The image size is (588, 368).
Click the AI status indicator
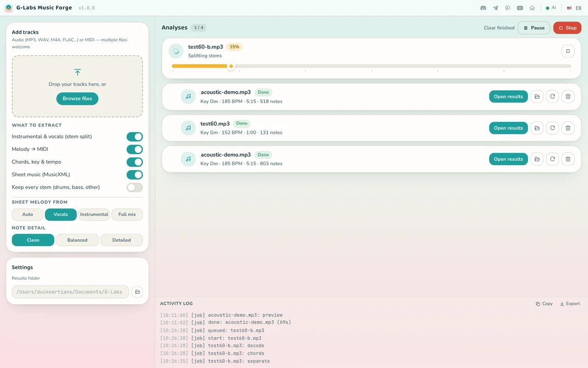[551, 8]
